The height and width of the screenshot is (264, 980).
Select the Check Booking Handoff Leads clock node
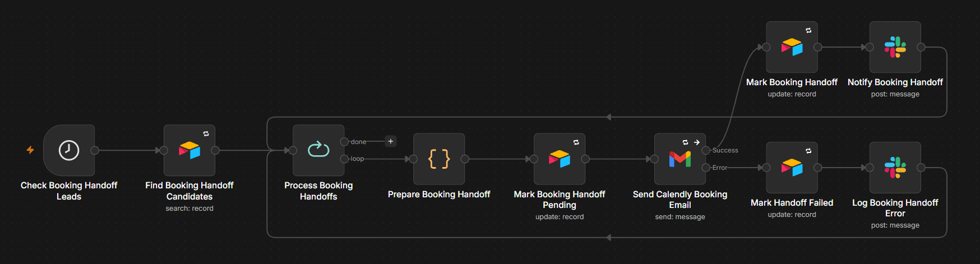[69, 150]
